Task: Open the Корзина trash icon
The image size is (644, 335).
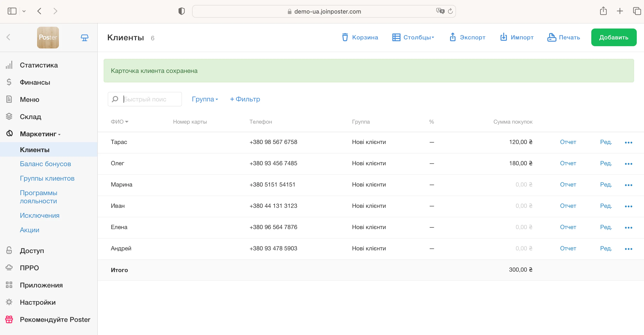Action: pyautogui.click(x=345, y=37)
